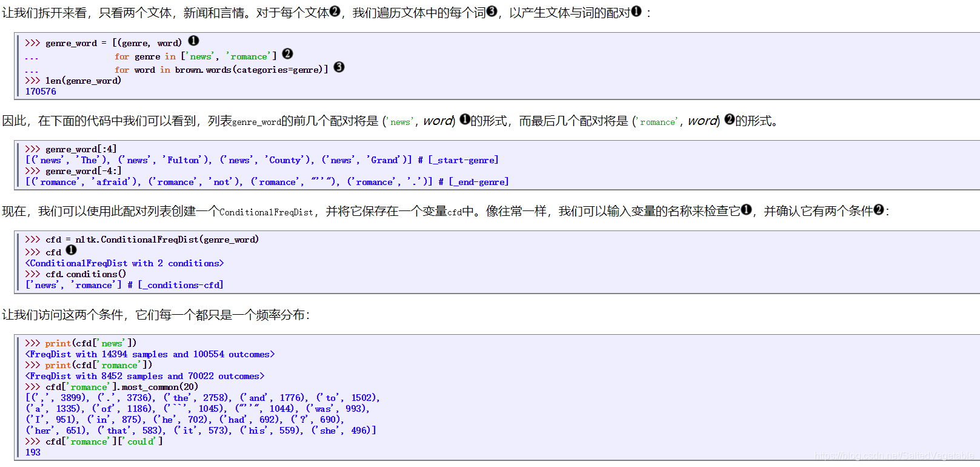
Task: Click callout marker 2 after "'romance']" code line
Action: (287, 54)
